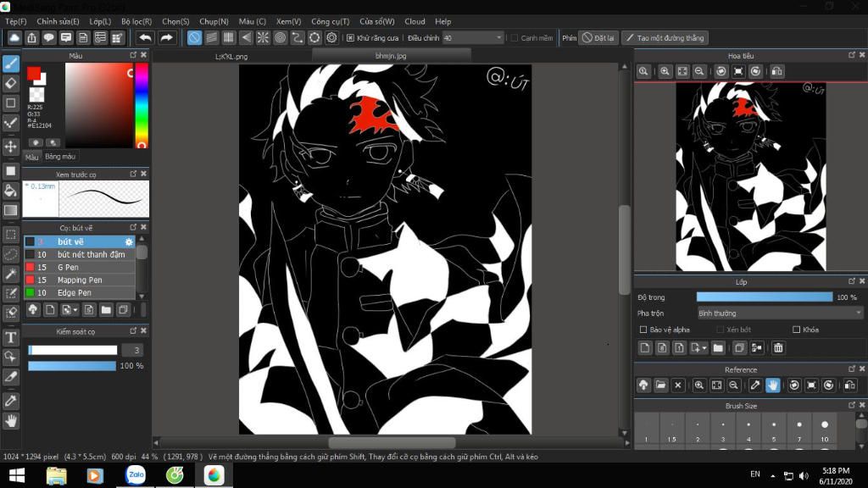Enable radial snap guide
This screenshot has height=488, width=868.
click(x=263, y=37)
